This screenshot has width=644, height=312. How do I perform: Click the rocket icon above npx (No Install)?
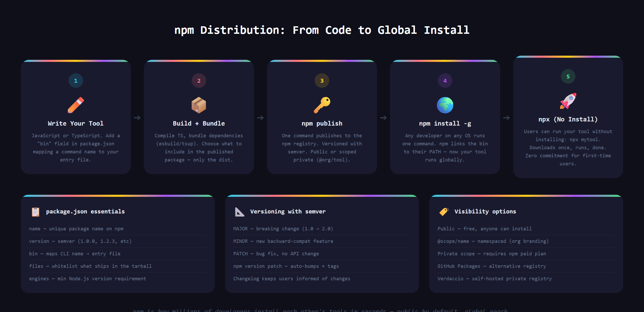click(x=568, y=101)
